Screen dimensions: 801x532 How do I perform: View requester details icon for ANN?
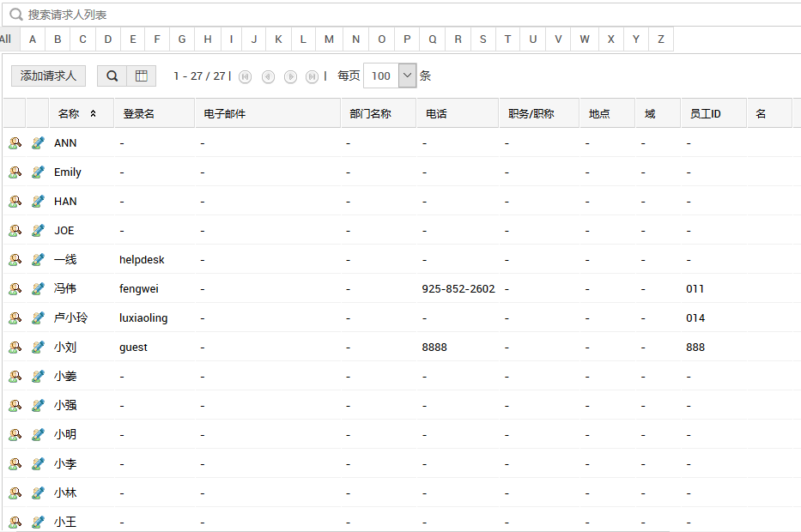(x=15, y=143)
